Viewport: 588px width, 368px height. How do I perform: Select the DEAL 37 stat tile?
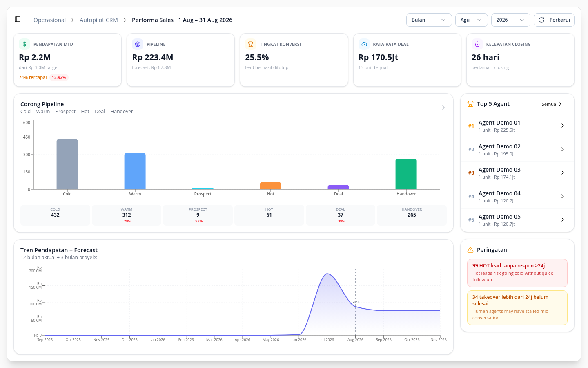[x=341, y=215]
